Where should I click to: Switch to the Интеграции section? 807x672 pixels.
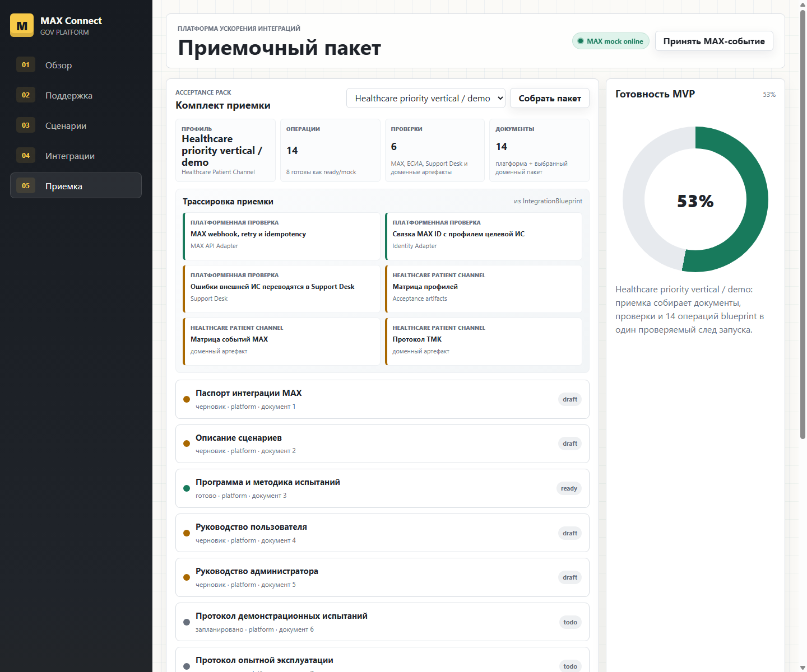[76, 156]
